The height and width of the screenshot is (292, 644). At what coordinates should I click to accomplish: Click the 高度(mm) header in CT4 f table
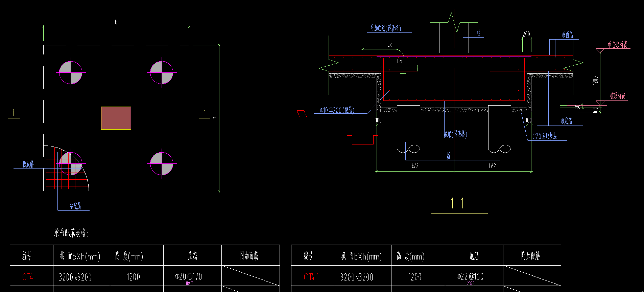click(410, 256)
